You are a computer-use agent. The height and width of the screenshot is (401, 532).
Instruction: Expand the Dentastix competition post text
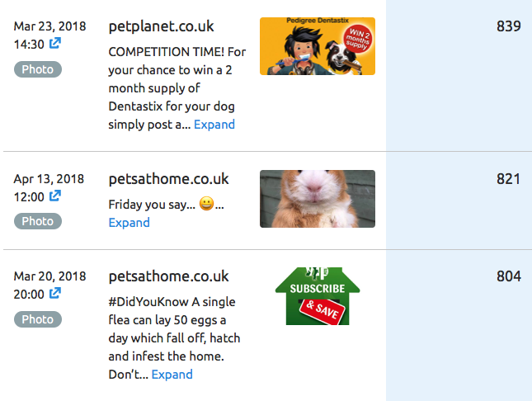(214, 125)
